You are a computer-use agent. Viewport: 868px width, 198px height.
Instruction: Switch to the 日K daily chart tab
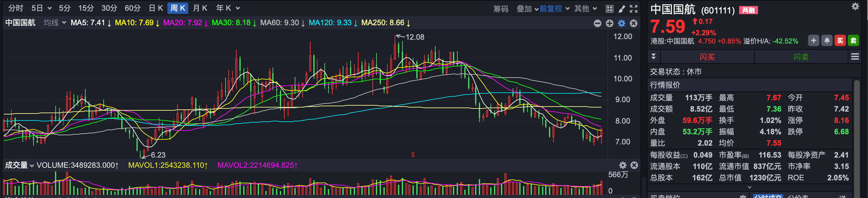tap(156, 8)
